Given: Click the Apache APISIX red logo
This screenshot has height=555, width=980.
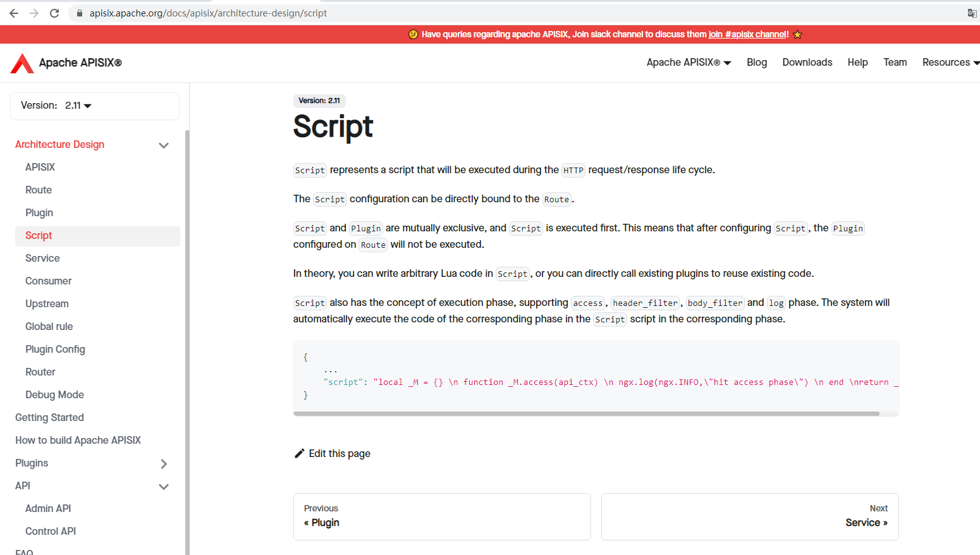Looking at the screenshot, I should tap(22, 63).
